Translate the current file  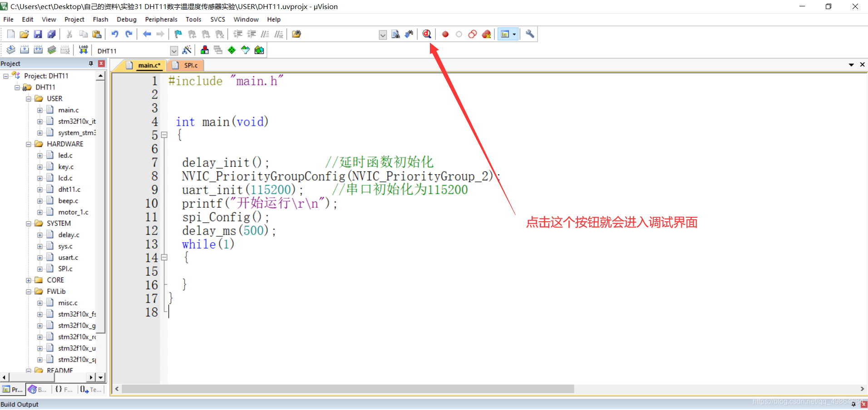[11, 50]
